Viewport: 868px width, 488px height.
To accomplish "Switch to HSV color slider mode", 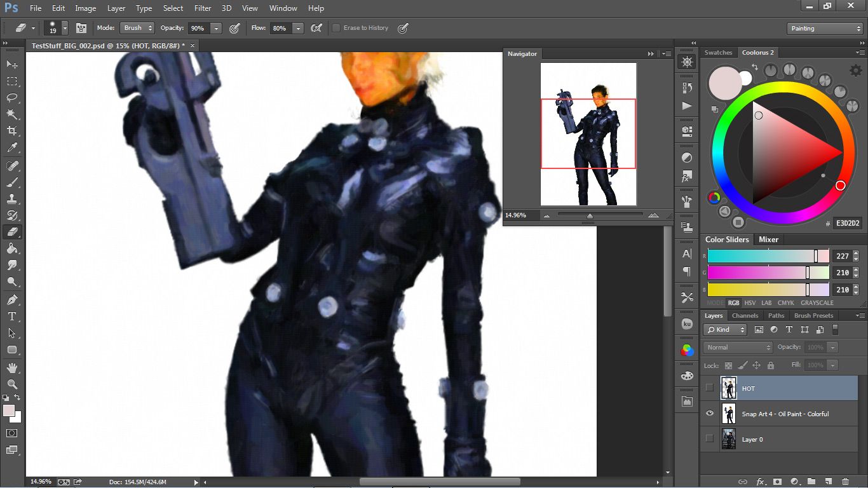I will [750, 303].
